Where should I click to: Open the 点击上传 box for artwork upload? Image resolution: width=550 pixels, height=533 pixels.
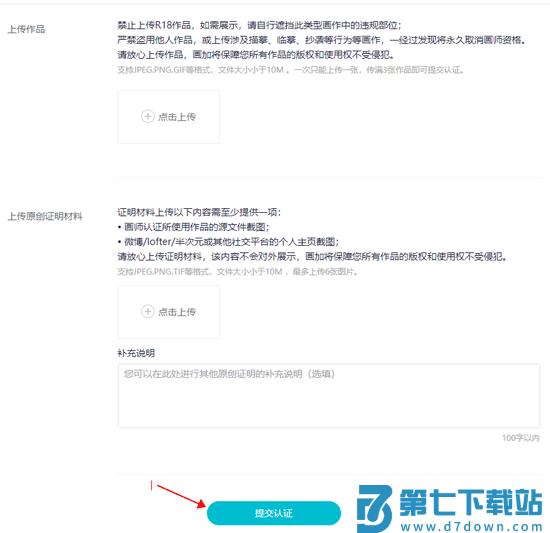pyautogui.click(x=169, y=117)
